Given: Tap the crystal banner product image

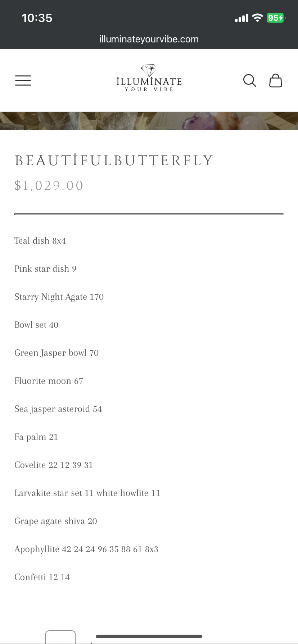Looking at the screenshot, I should 149,121.
